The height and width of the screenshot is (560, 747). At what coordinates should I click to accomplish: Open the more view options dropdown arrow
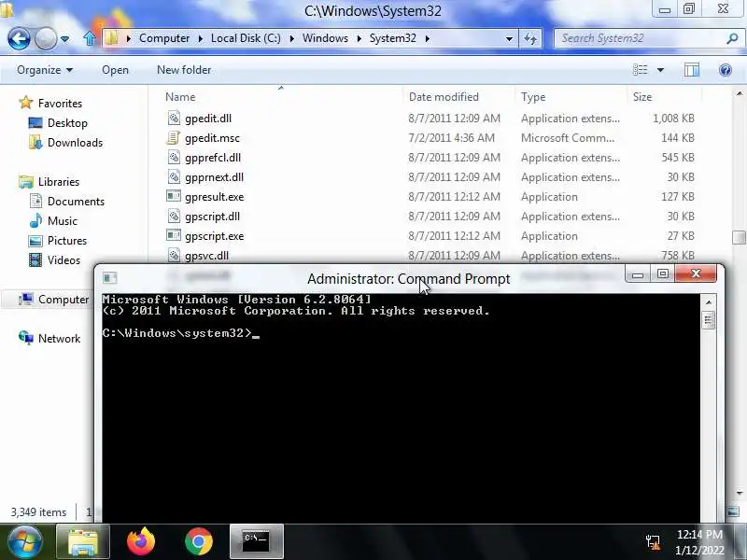(660, 70)
